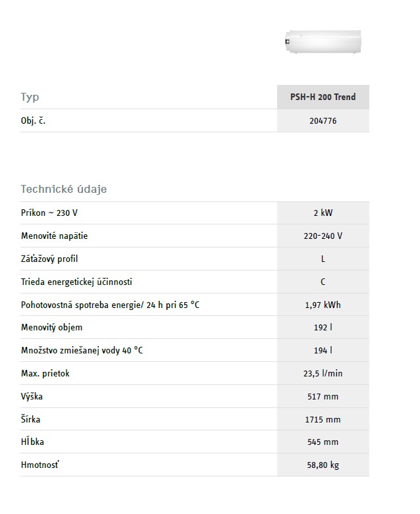Click the Menovitý objem row label
The height and width of the screenshot is (514, 420).
[x=52, y=327]
